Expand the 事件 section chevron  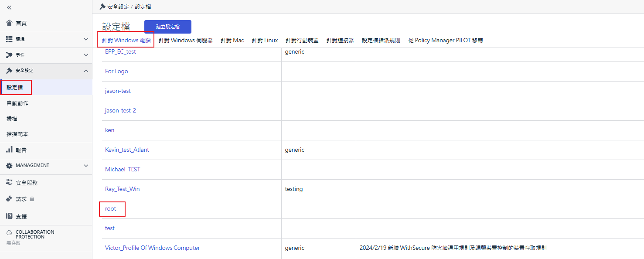coord(86,55)
